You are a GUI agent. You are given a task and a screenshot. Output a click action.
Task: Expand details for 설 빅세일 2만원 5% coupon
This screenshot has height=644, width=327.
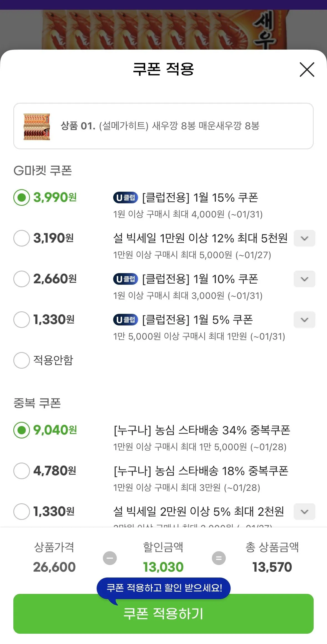(304, 512)
